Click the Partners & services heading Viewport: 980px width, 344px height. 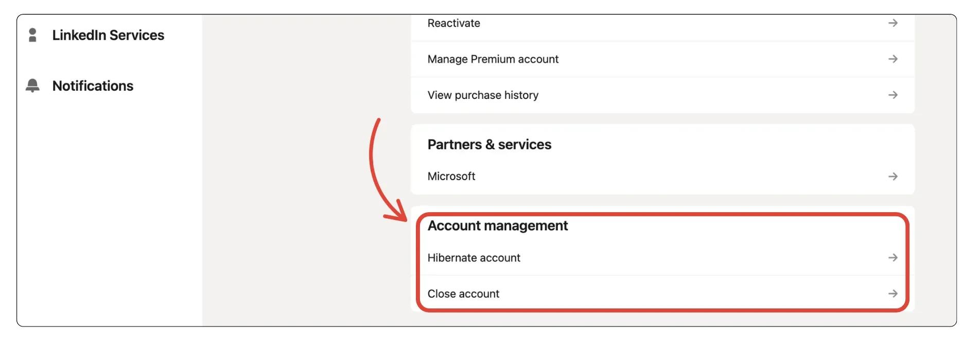click(489, 145)
